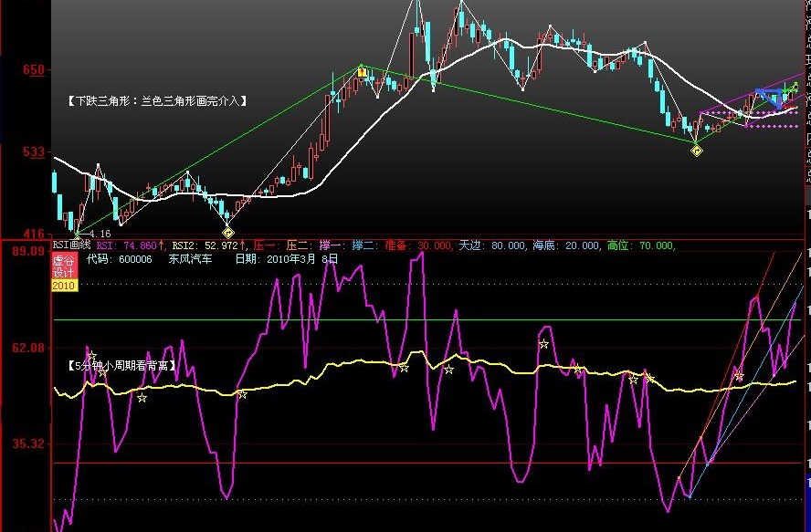This screenshot has width=811, height=532.
Task: Click the RSI画线 indicator title
Action: tap(72, 245)
